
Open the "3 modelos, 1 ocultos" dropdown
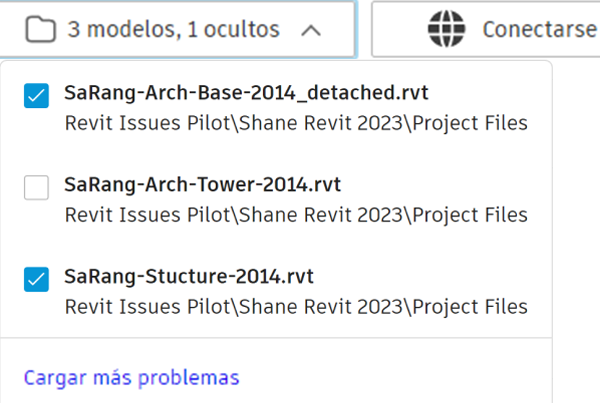tap(175, 29)
